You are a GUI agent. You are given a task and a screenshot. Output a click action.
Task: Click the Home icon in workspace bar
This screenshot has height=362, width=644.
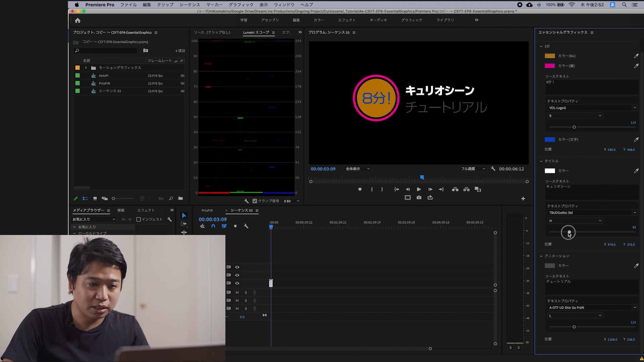[77, 20]
